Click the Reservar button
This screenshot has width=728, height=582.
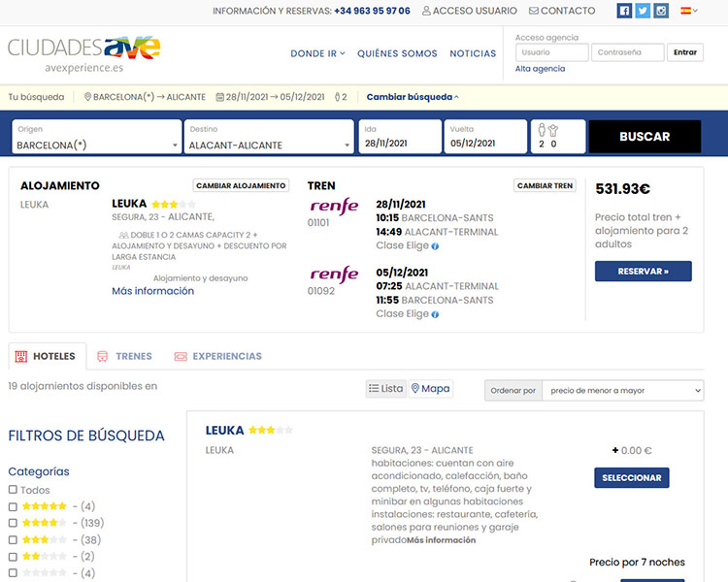point(643,271)
